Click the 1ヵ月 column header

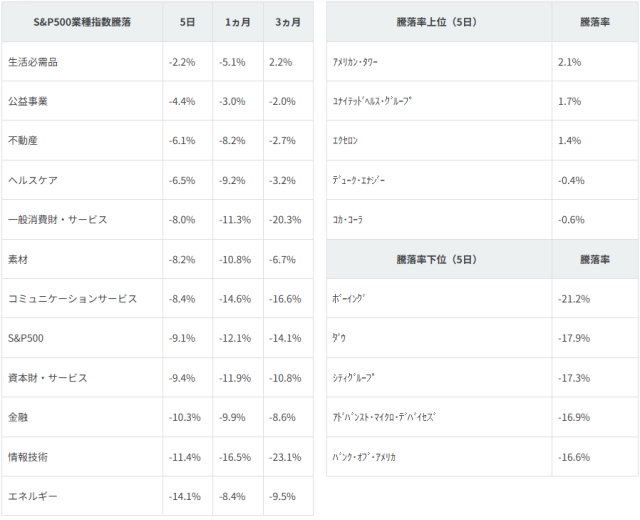point(237,21)
